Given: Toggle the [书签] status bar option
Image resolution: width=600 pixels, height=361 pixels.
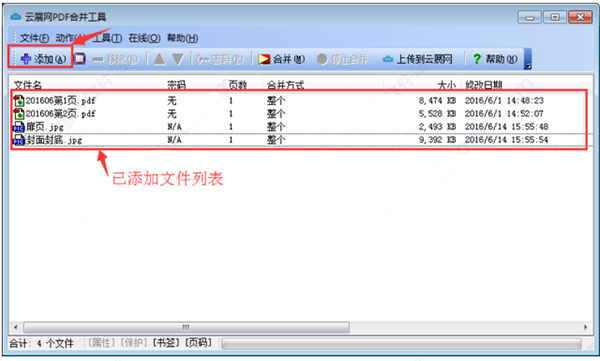Looking at the screenshot, I should 166,343.
